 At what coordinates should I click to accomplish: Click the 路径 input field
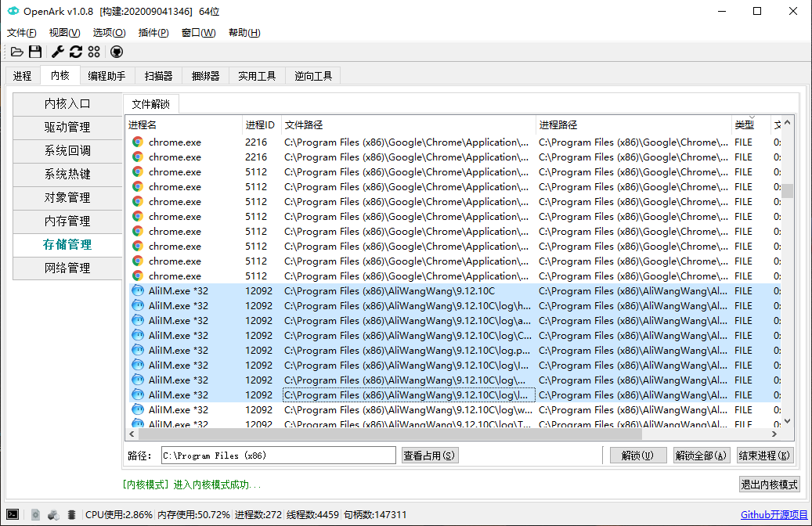pos(278,456)
